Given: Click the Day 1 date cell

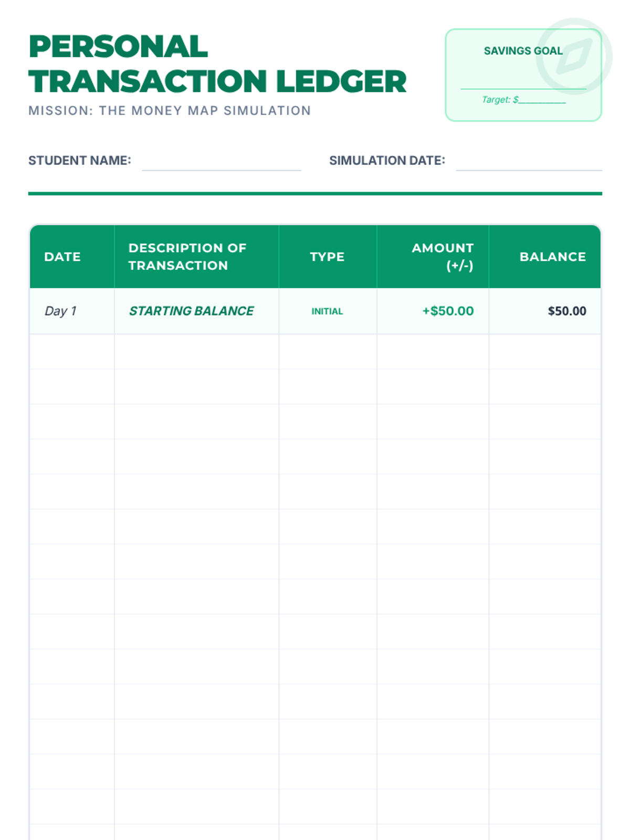Looking at the screenshot, I should click(61, 311).
